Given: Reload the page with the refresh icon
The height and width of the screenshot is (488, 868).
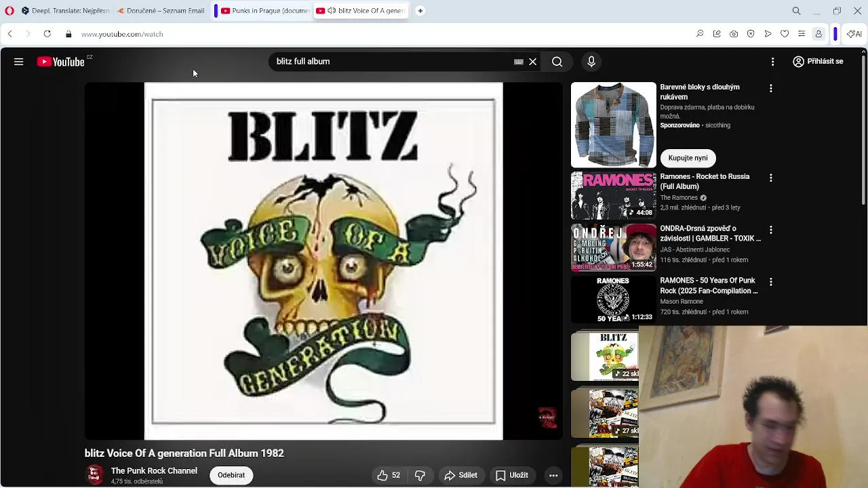Looking at the screenshot, I should tap(47, 34).
